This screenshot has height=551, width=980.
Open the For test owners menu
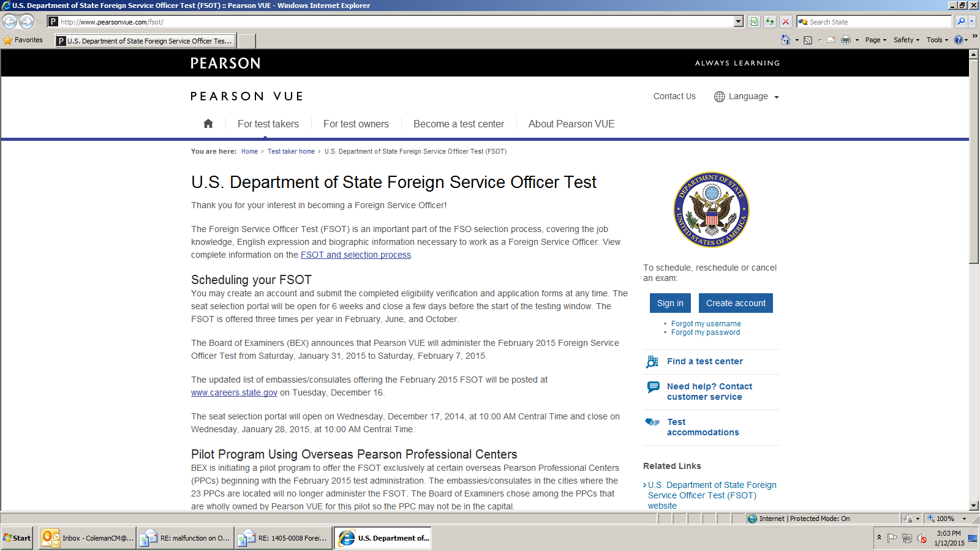pos(356,124)
